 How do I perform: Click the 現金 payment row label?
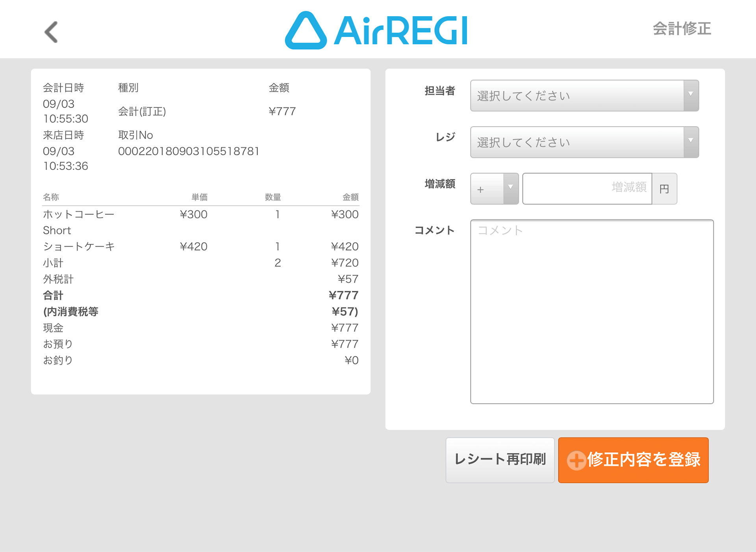53,328
